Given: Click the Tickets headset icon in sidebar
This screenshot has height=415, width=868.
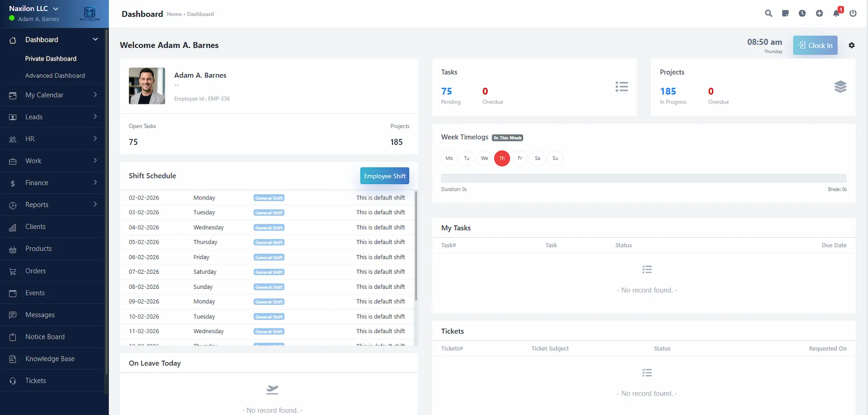Looking at the screenshot, I should click(x=13, y=381).
